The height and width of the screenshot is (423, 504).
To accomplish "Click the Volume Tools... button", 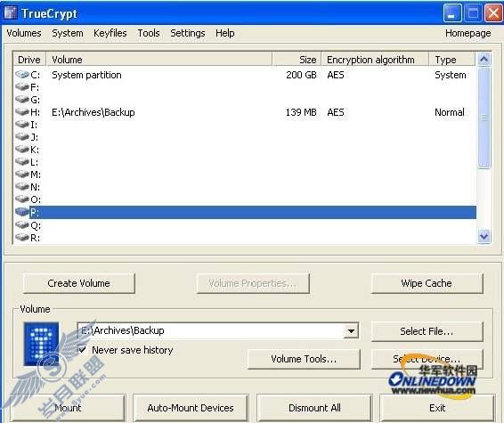I will click(x=304, y=359).
